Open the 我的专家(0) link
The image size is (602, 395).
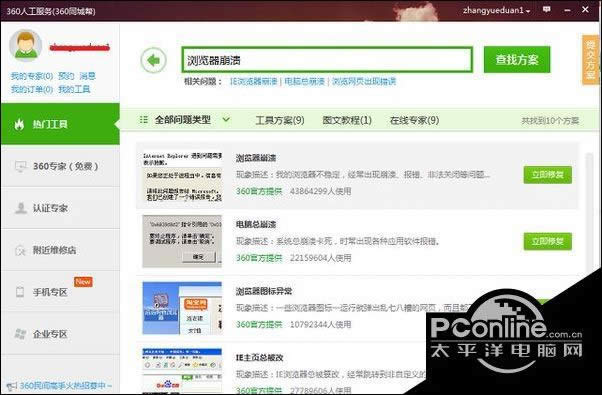32,76
